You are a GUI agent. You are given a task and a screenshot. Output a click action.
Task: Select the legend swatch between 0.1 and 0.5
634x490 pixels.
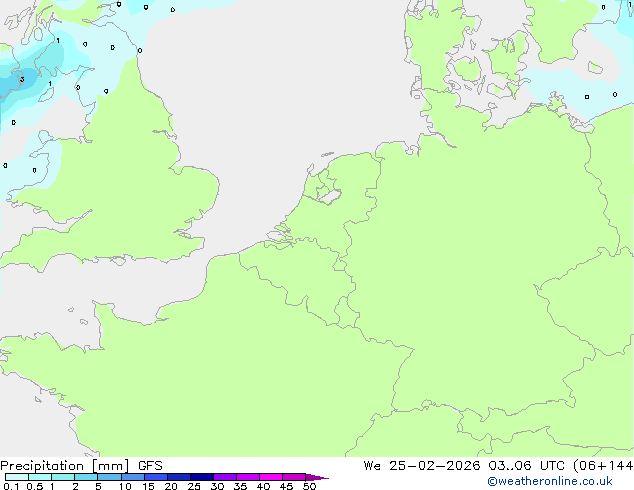(17, 477)
